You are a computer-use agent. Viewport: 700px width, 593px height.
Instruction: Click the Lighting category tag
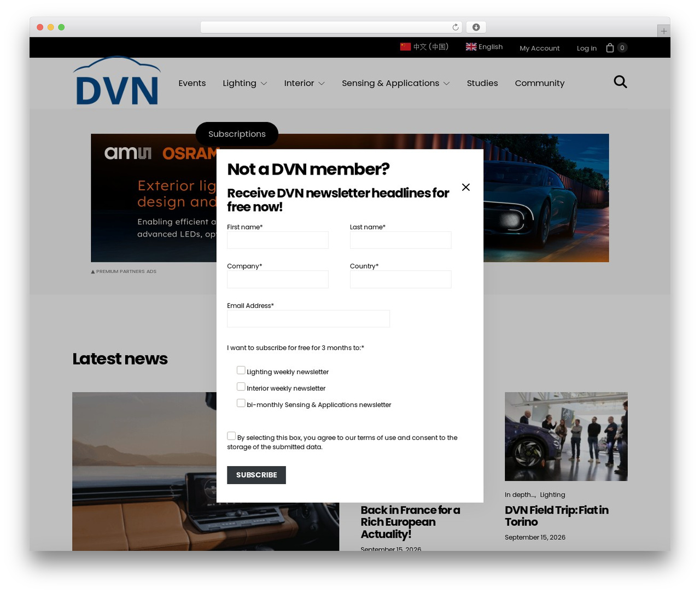point(552,495)
